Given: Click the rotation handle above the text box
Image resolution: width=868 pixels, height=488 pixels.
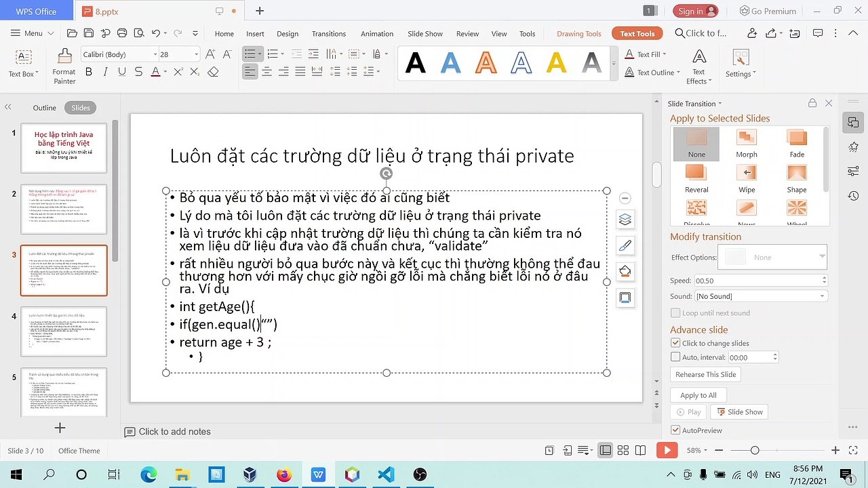Looking at the screenshot, I should [x=386, y=174].
